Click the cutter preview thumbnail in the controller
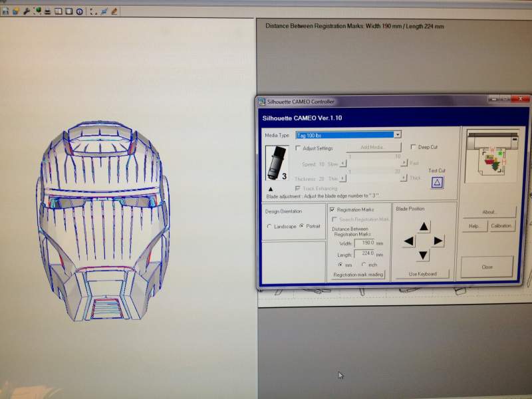 (493, 155)
